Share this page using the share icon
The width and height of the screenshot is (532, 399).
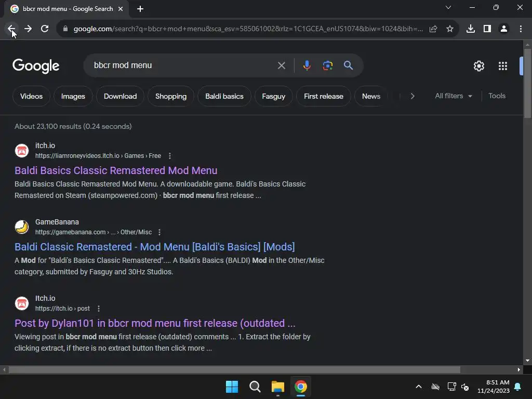433,29
